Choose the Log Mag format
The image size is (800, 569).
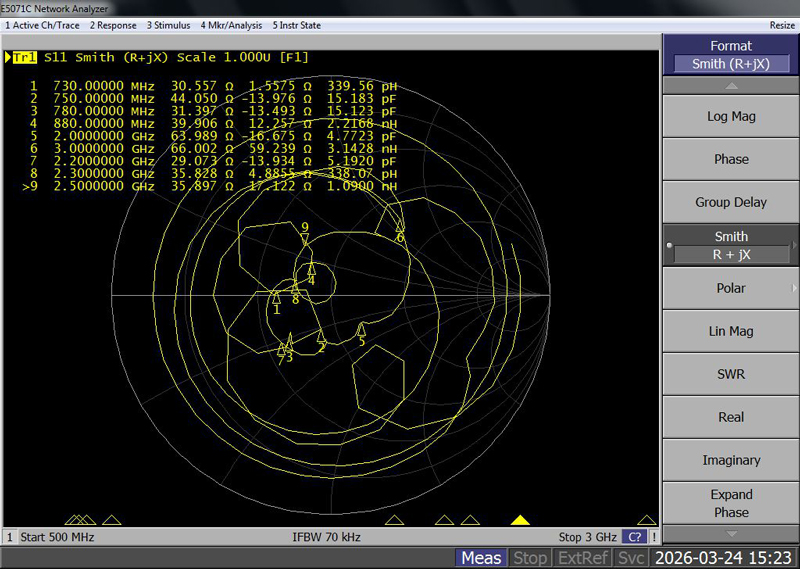tap(731, 116)
